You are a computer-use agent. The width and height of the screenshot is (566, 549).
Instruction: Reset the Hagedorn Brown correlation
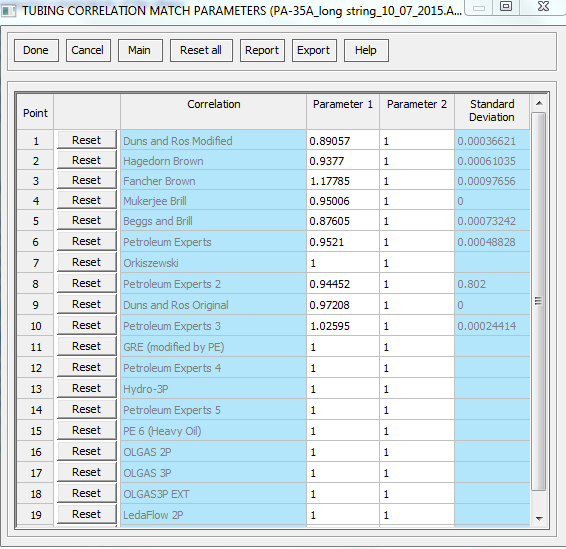tap(87, 160)
